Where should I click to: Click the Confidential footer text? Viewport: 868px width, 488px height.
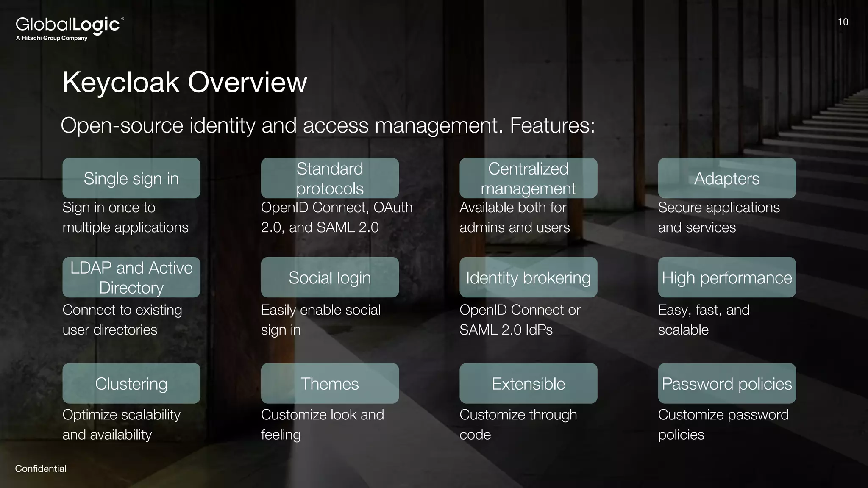tap(41, 469)
